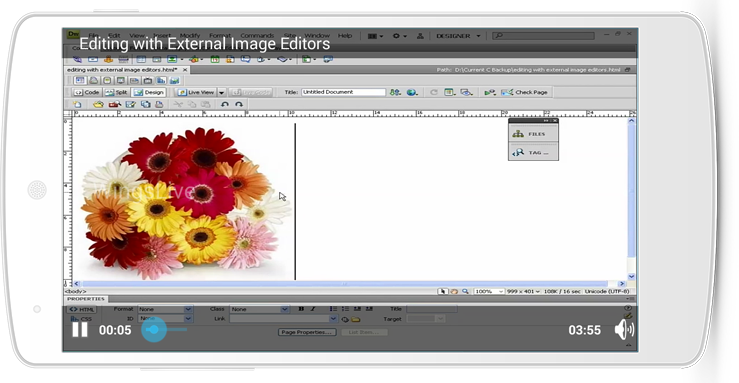Switch to Design view
739x383 pixels.
tap(149, 92)
